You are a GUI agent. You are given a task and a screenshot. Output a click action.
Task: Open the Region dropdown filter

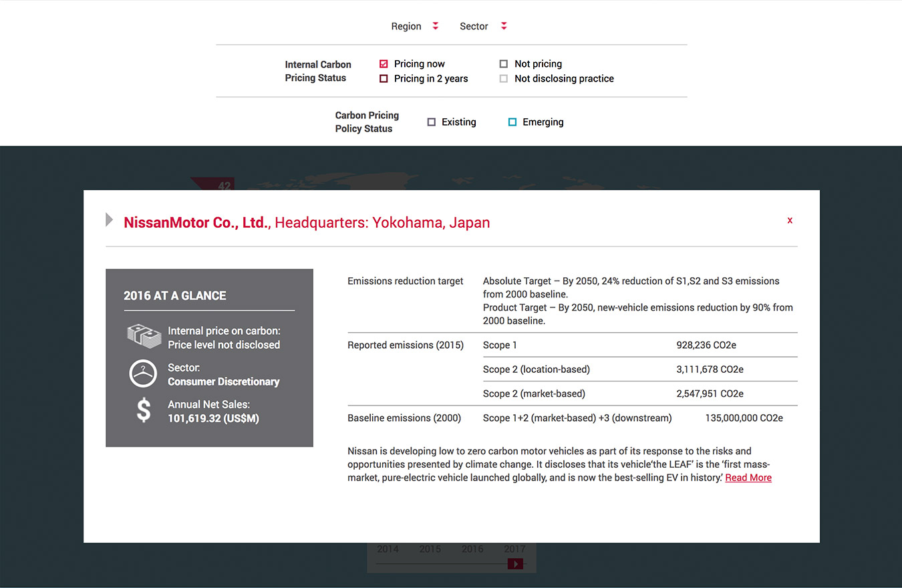[415, 26]
